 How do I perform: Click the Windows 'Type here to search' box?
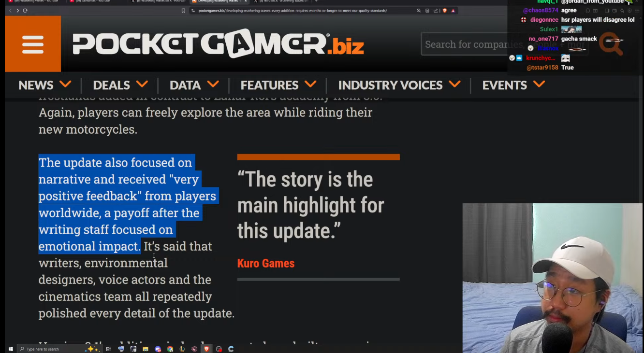[x=59, y=349]
